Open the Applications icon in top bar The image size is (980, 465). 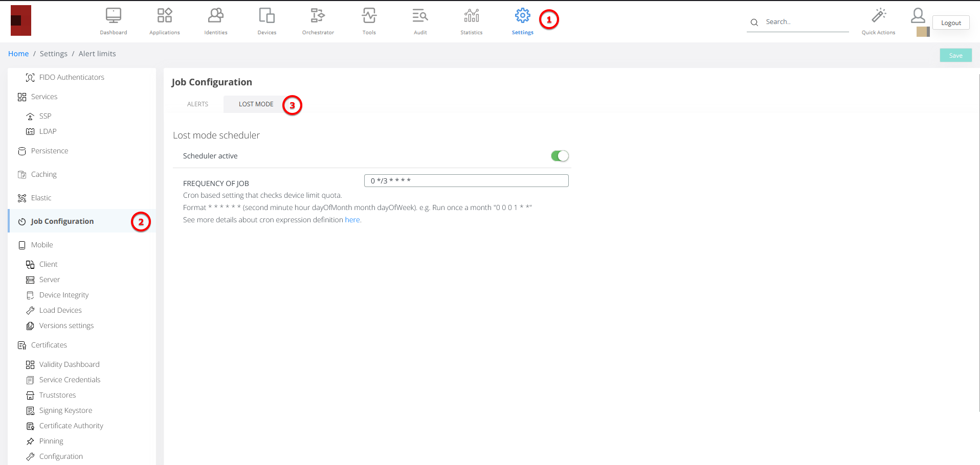point(164,16)
